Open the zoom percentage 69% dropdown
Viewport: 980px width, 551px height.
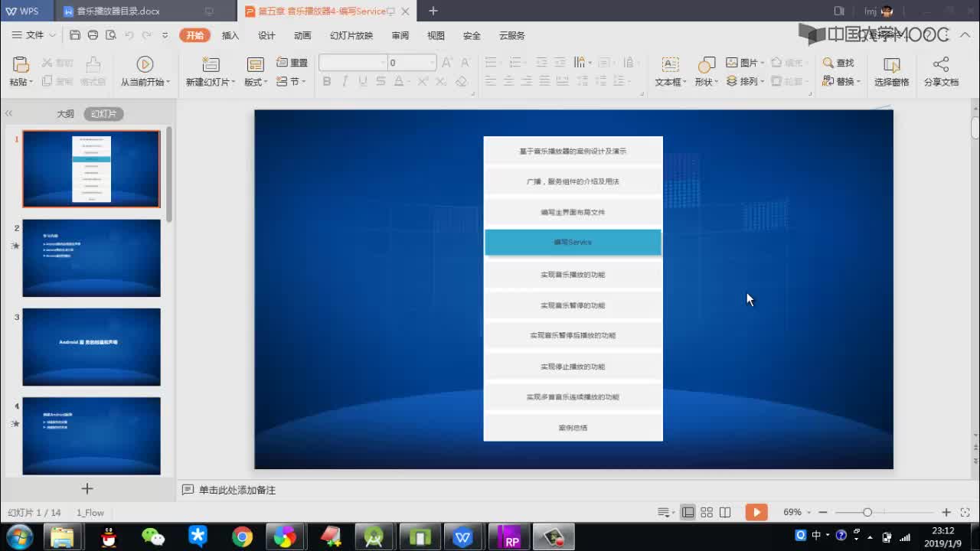click(x=809, y=512)
